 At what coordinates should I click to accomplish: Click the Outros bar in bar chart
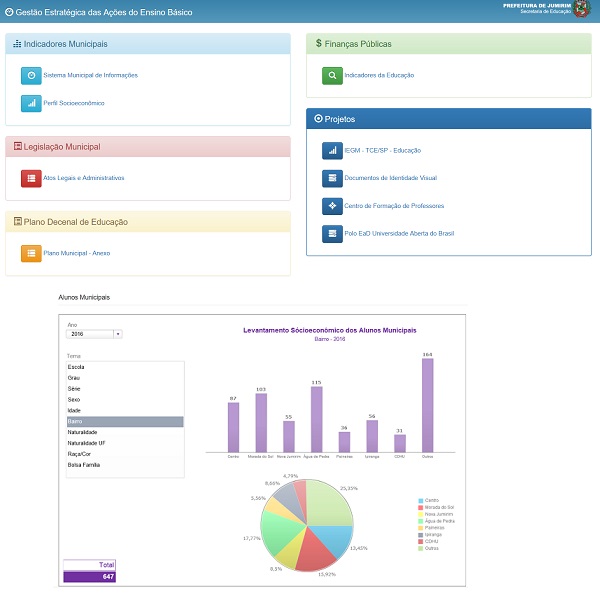[427, 405]
